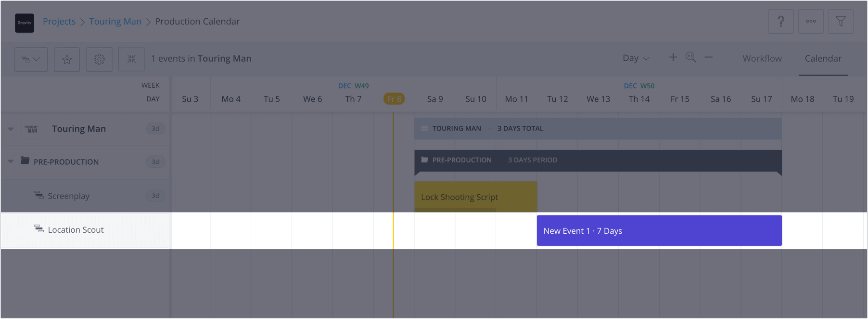Screen dimensions: 868x319
Task: Click the DEC W50 week label
Action: (x=639, y=86)
